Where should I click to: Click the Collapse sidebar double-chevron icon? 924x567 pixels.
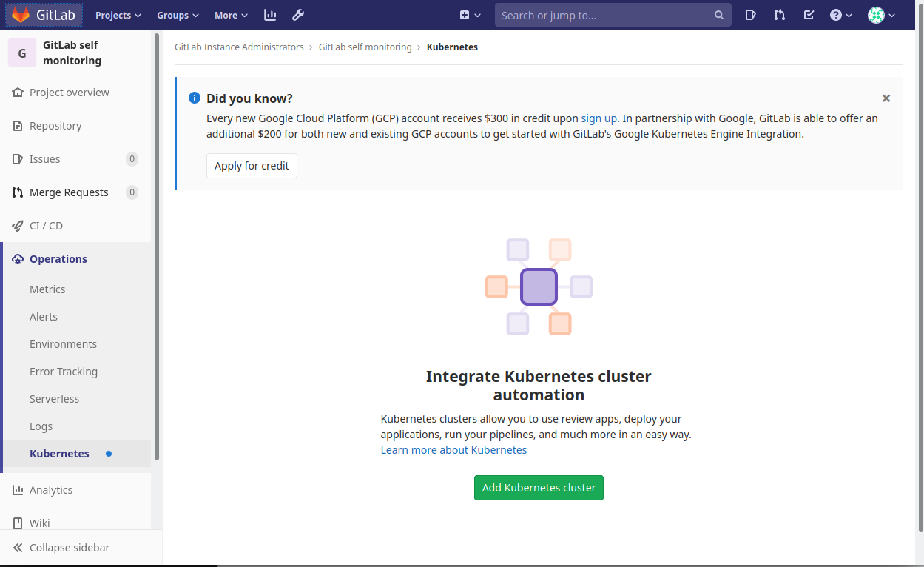point(18,548)
